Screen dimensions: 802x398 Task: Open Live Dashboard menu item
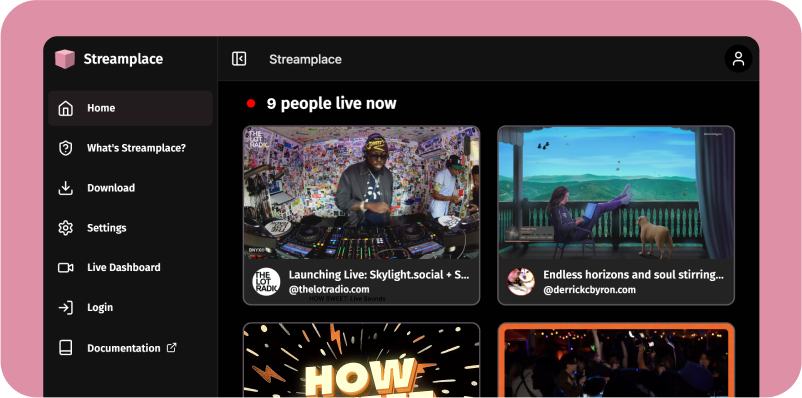[130, 268]
